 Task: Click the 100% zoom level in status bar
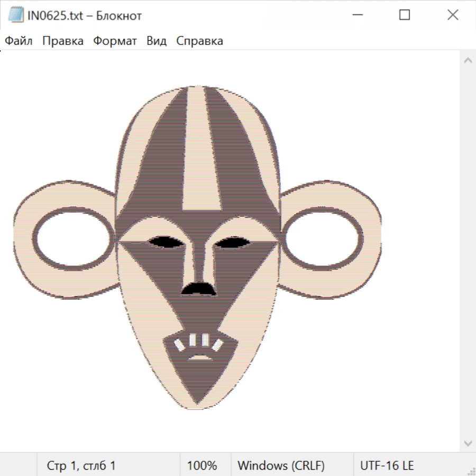(x=202, y=465)
